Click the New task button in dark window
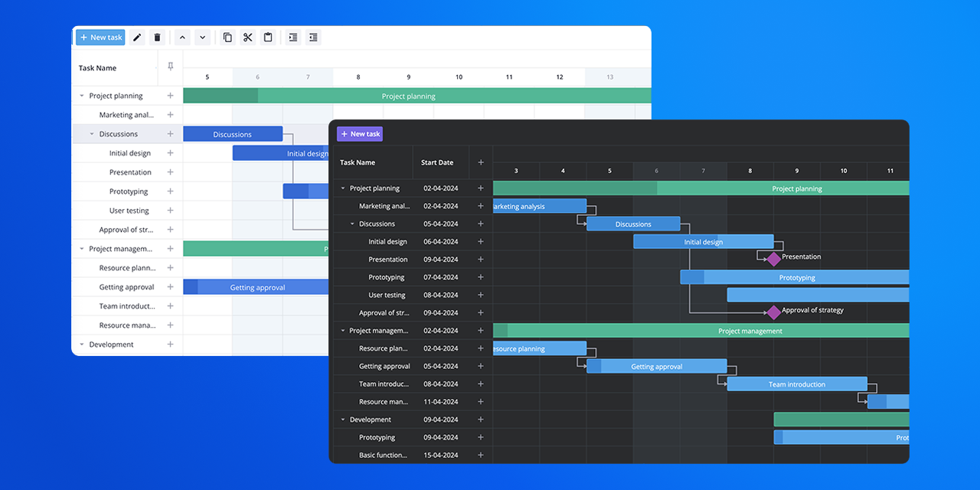 pyautogui.click(x=359, y=133)
